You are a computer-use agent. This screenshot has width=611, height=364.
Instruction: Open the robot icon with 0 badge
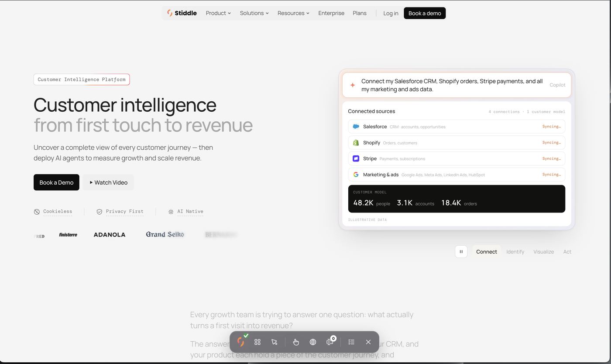click(330, 342)
